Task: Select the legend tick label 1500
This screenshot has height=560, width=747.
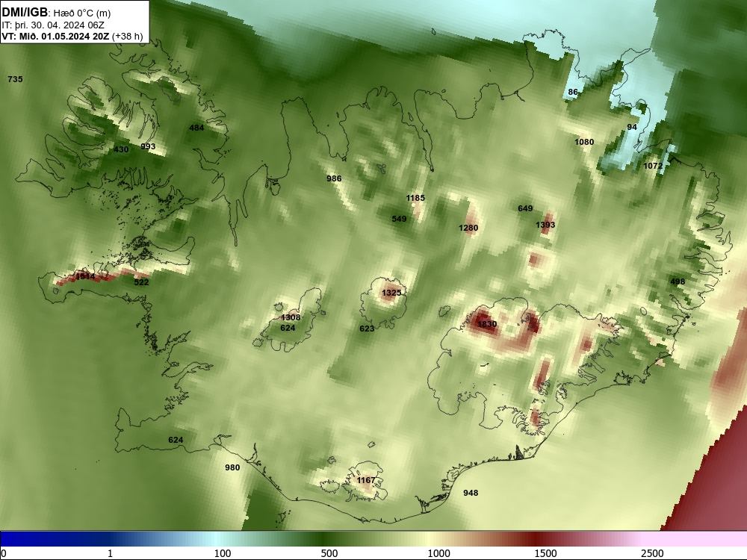Action: pos(545,553)
